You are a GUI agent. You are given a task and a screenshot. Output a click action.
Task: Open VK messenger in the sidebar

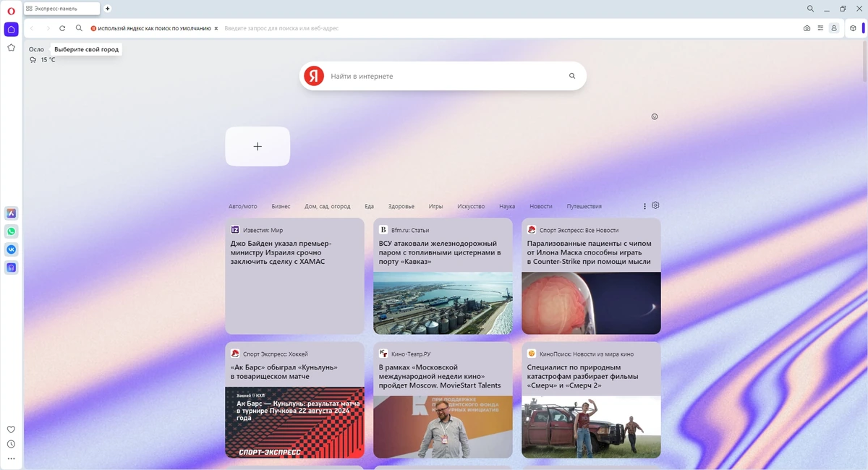coord(11,249)
